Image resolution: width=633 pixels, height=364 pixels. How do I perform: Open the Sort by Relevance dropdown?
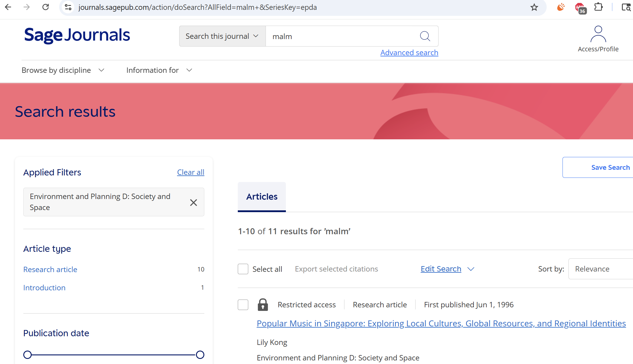pos(600,269)
